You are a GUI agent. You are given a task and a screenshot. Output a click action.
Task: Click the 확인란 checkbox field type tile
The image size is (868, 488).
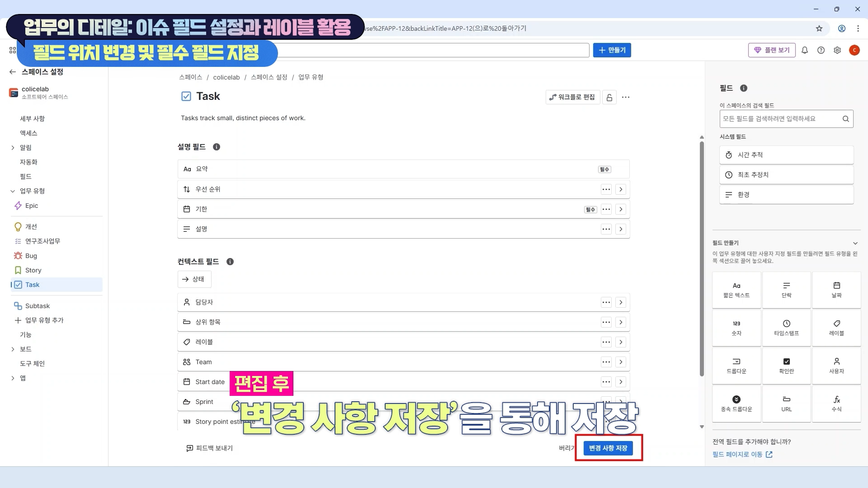(x=786, y=366)
